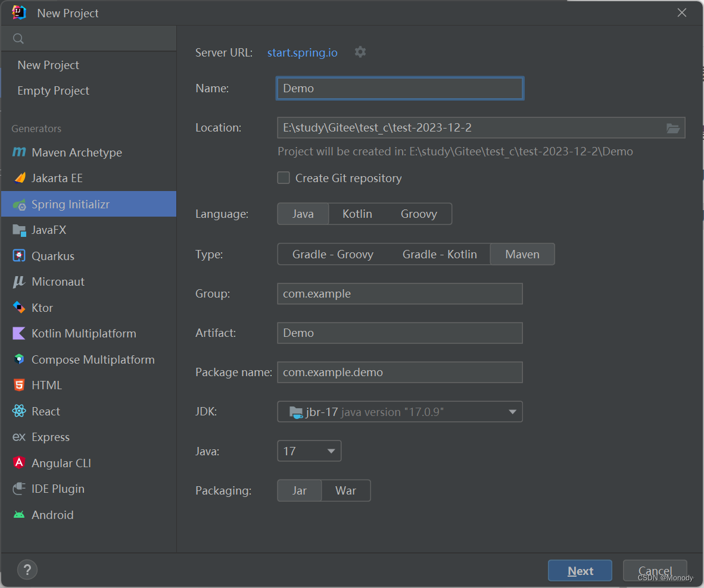This screenshot has height=588, width=704.
Task: Click the Kotlin Multiplatform K icon
Action: tap(19, 333)
